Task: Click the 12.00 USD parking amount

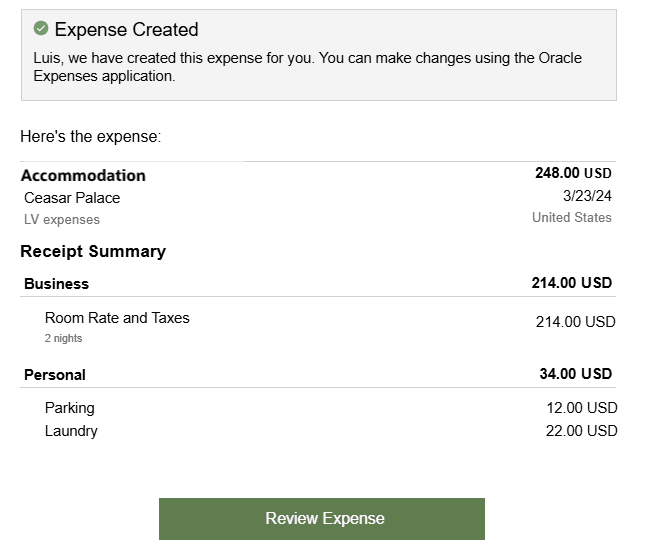Action: pyautogui.click(x=580, y=408)
